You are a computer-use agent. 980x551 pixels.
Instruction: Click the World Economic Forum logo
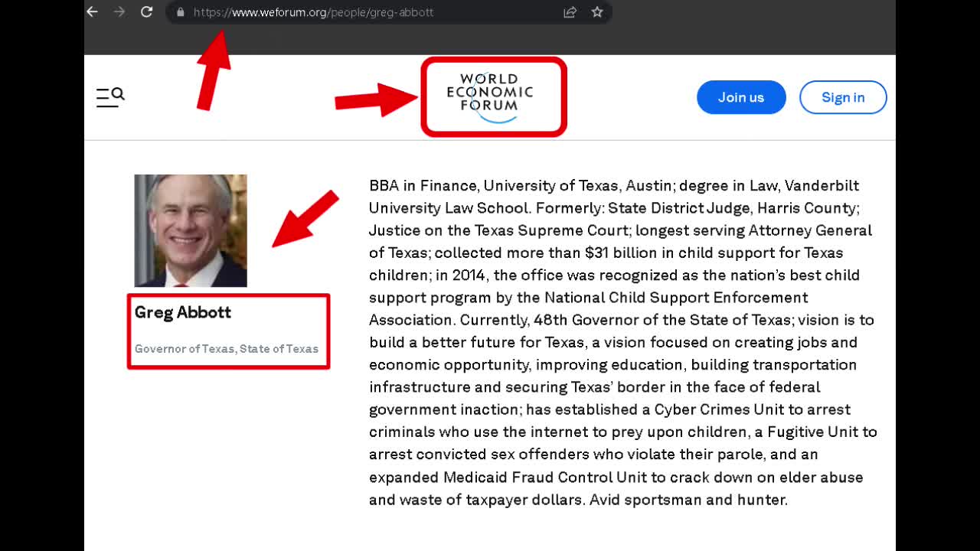click(x=490, y=97)
